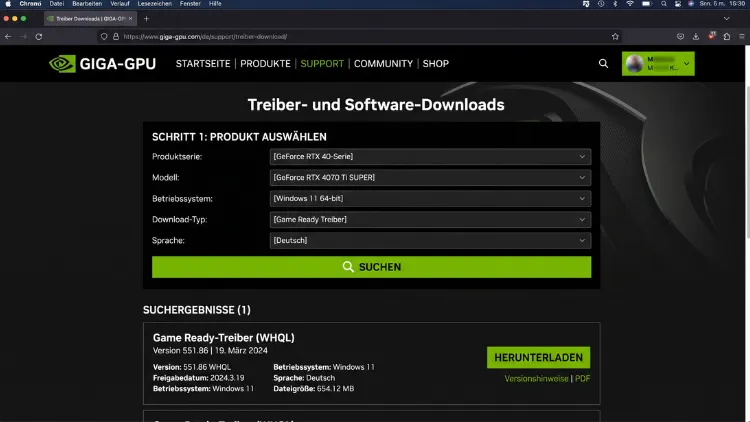Click the GIGA-GPU logo
Viewport: 750px width, 422px height.
click(x=102, y=64)
